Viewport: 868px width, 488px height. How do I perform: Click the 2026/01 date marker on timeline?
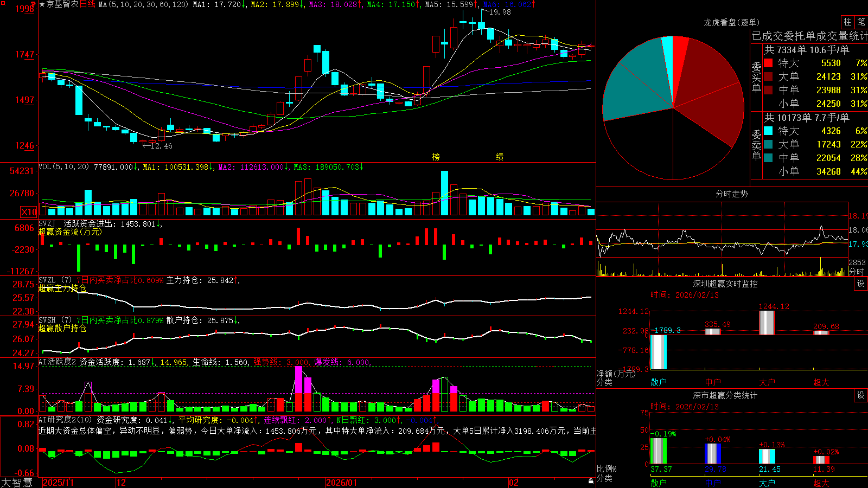point(341,483)
